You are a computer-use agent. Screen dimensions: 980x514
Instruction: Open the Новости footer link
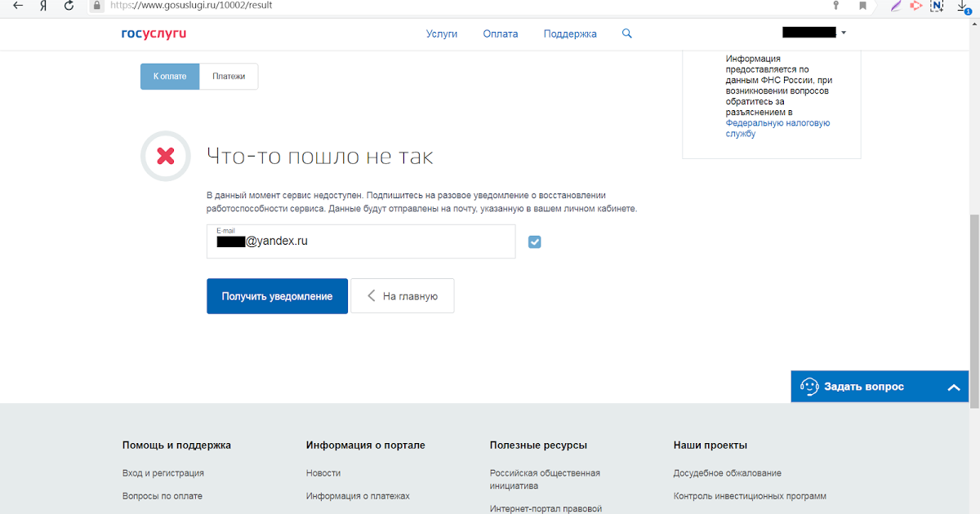[x=323, y=473]
